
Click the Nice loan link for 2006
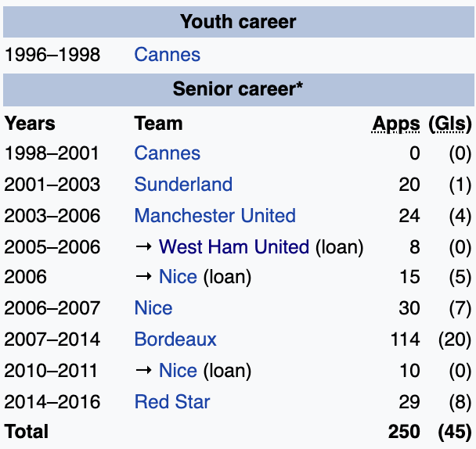[178, 277]
